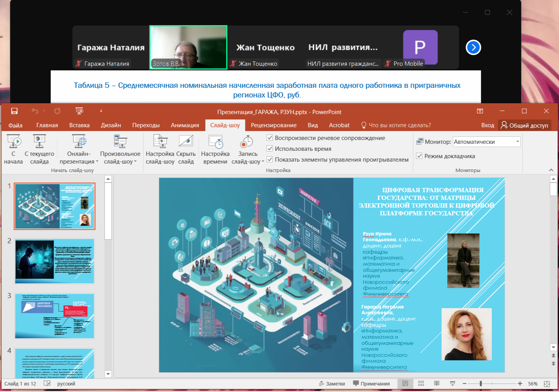559x392 pixels.
Task: Switch to Дизайн tab
Action: point(111,125)
